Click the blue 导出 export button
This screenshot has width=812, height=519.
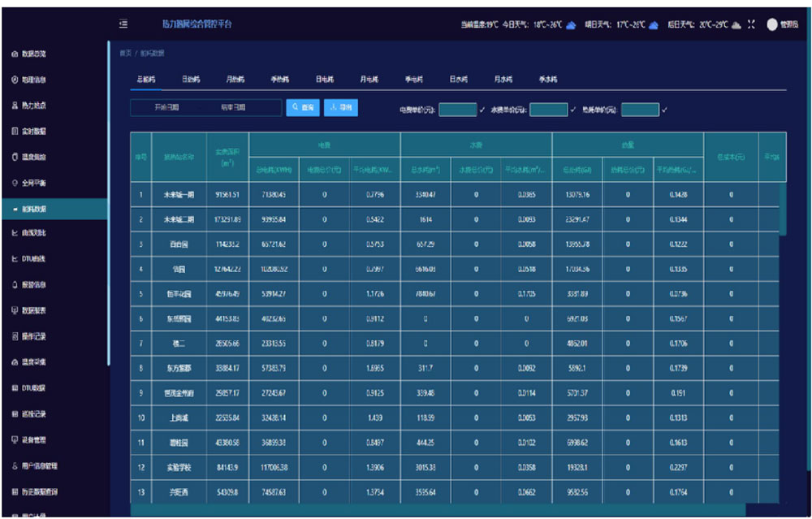coord(341,108)
